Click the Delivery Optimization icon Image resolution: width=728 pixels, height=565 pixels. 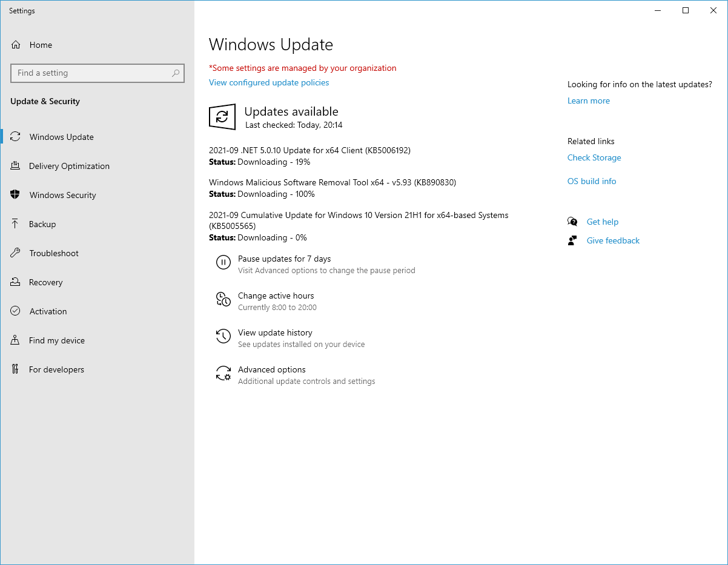(x=16, y=166)
